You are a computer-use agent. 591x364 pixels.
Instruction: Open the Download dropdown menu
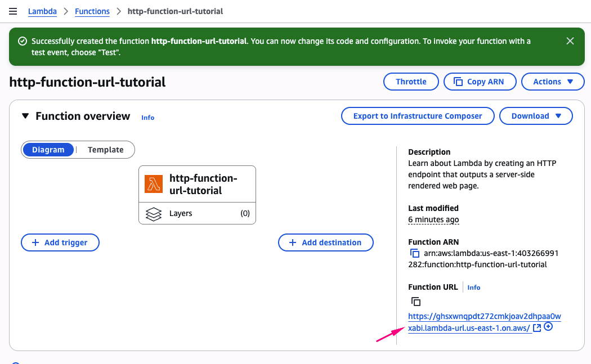536,116
